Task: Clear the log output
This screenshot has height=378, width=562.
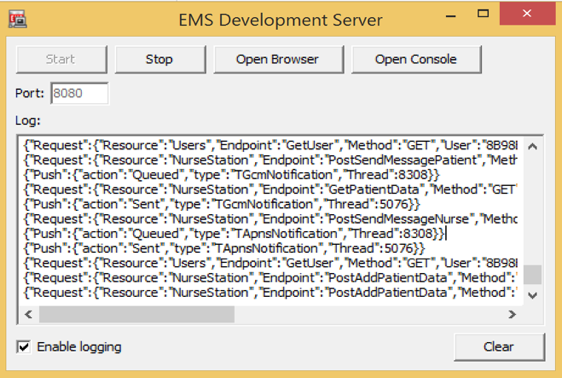Action: coord(499,346)
